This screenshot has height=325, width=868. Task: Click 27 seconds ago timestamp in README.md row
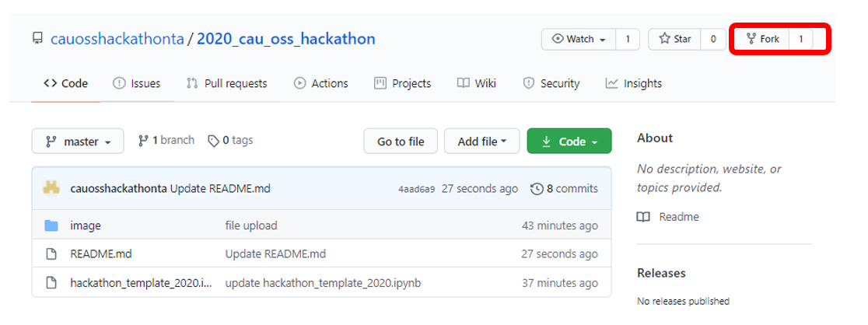pos(560,254)
